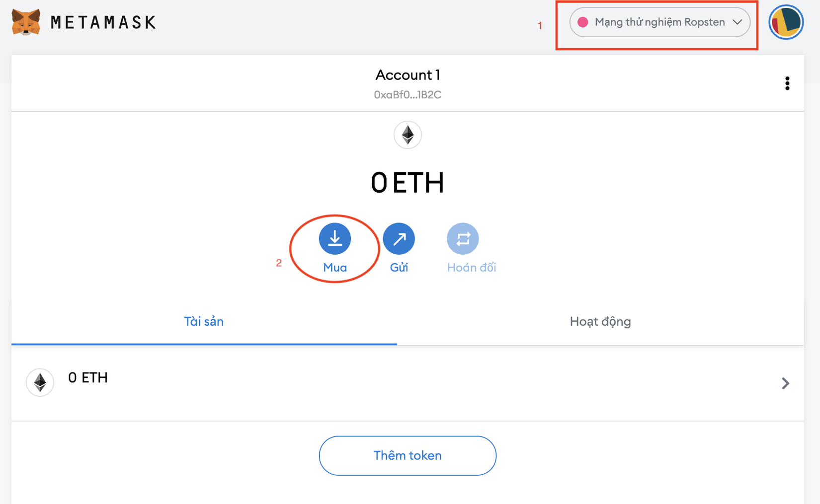Switch to the Hoạt động tab
Image resolution: width=820 pixels, height=504 pixels.
600,322
